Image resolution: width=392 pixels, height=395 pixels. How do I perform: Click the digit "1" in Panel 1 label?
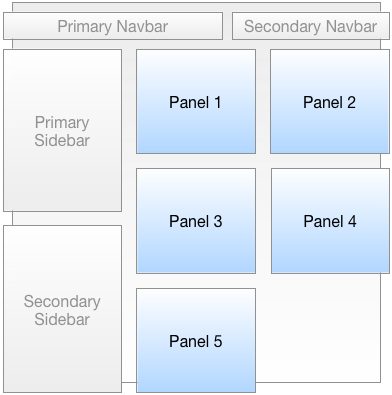(218, 102)
